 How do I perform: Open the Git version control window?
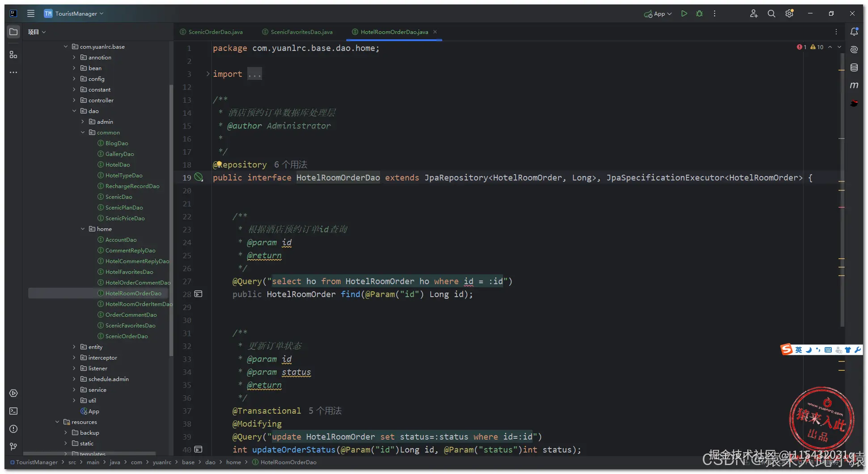[13, 447]
